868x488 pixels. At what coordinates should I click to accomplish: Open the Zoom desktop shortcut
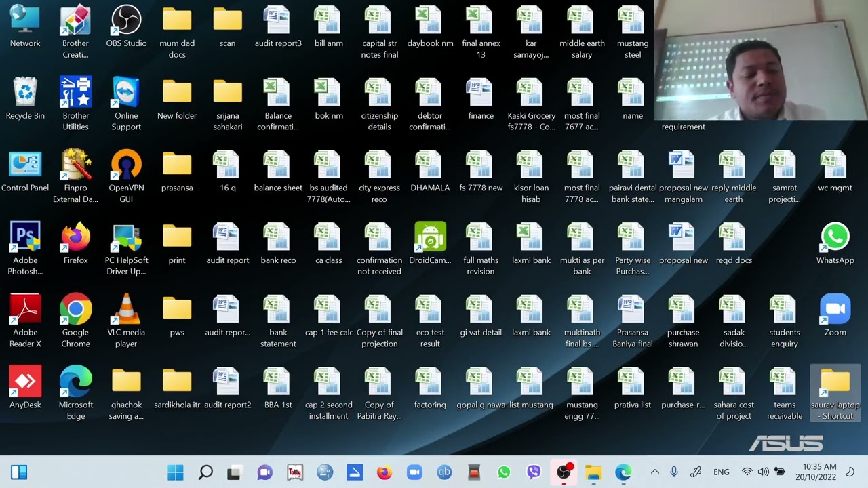835,316
